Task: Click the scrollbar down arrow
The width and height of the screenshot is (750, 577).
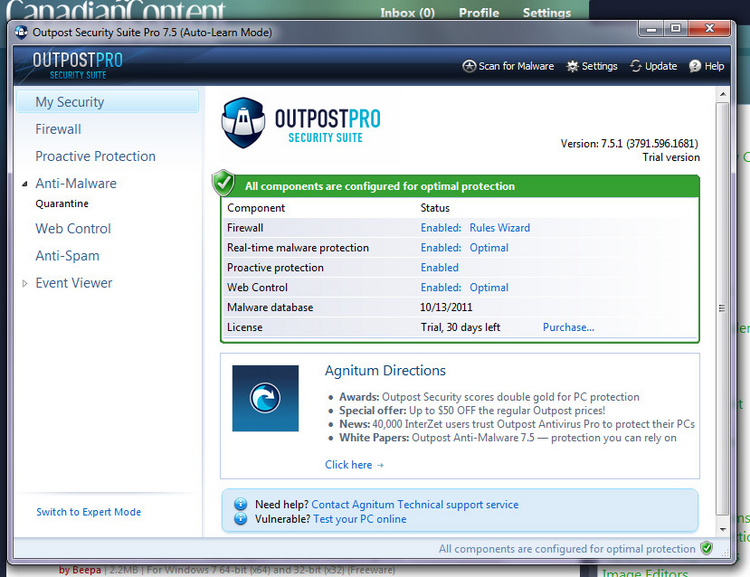Action: [722, 529]
